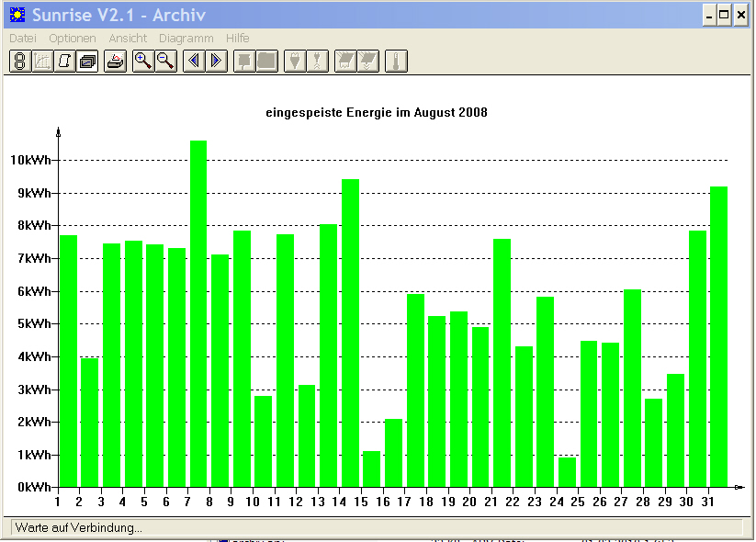Select the line chart view icon
This screenshot has width=756, height=542.
pyautogui.click(x=42, y=62)
